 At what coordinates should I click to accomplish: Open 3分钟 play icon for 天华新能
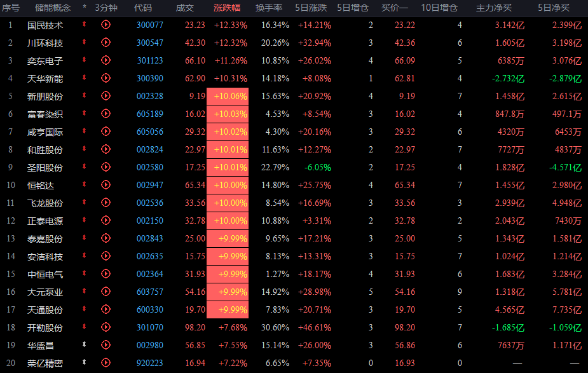[106, 78]
